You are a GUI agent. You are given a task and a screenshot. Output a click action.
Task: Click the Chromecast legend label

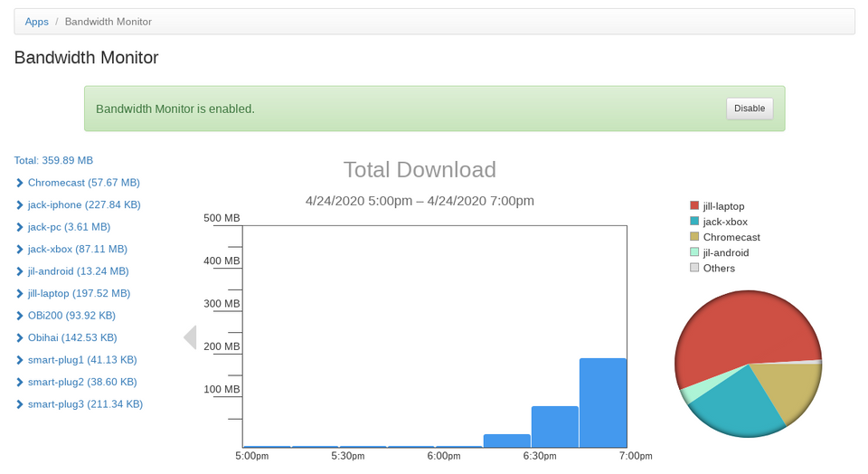point(731,237)
